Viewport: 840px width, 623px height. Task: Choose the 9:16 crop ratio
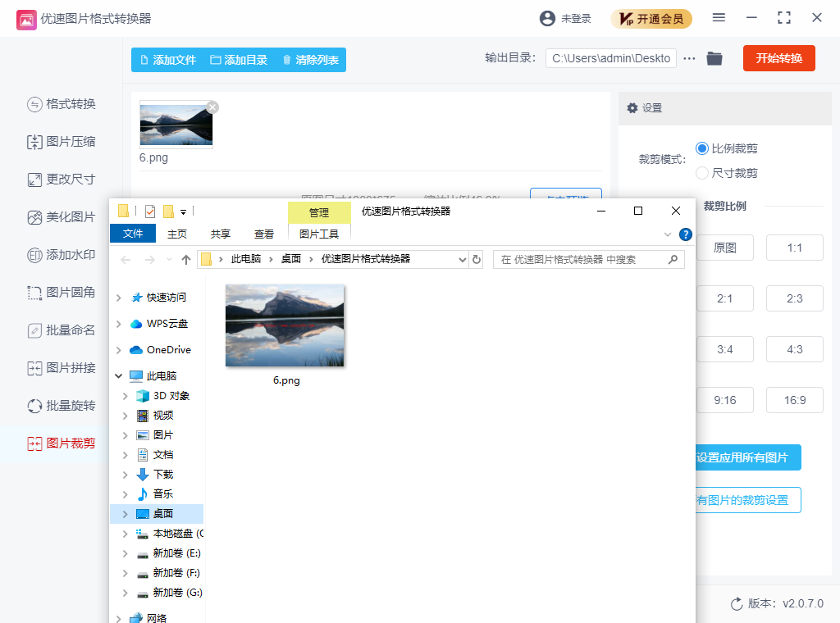[725, 400]
